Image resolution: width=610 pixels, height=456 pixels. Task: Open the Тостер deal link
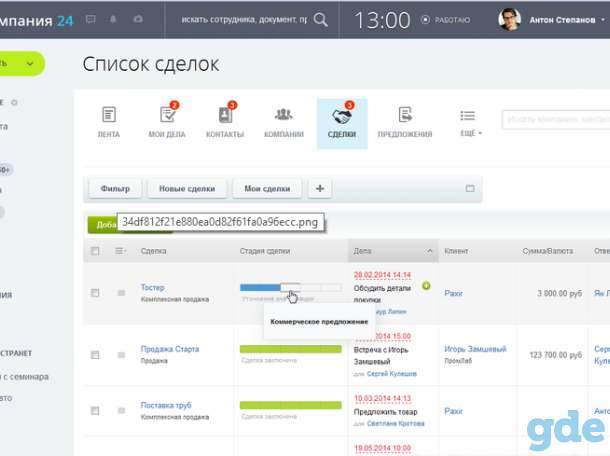(x=152, y=288)
